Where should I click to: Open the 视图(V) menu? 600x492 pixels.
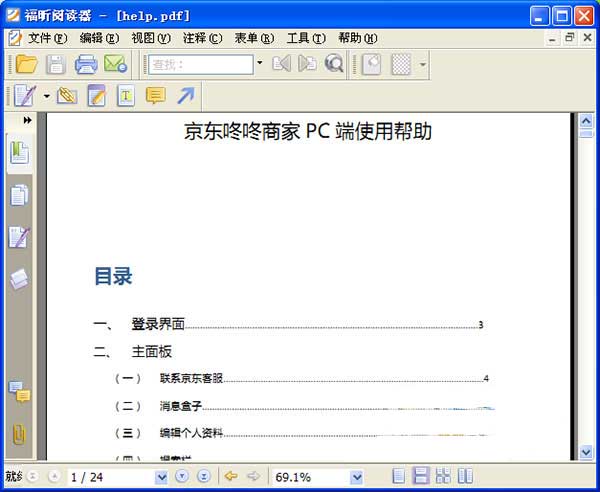coord(151,38)
